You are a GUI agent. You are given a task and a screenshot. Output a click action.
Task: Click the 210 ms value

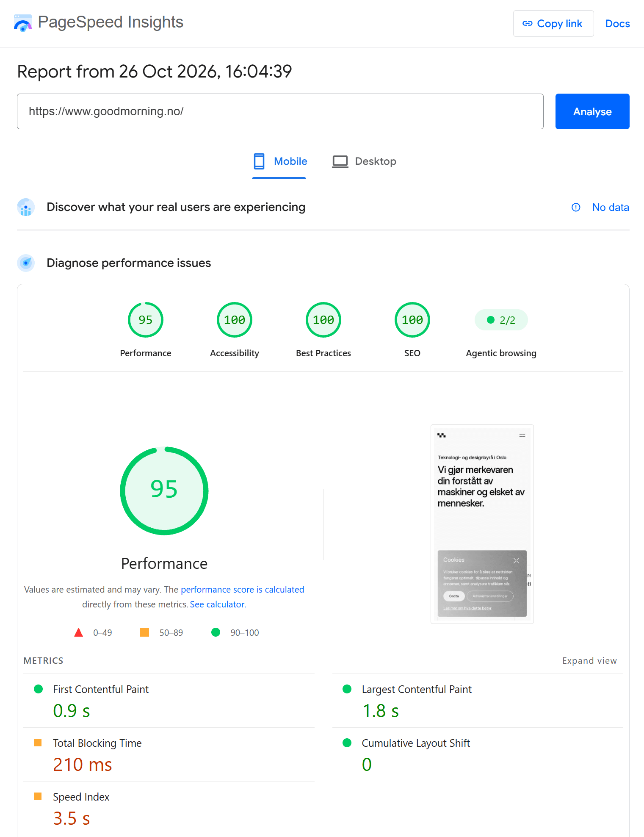point(83,765)
